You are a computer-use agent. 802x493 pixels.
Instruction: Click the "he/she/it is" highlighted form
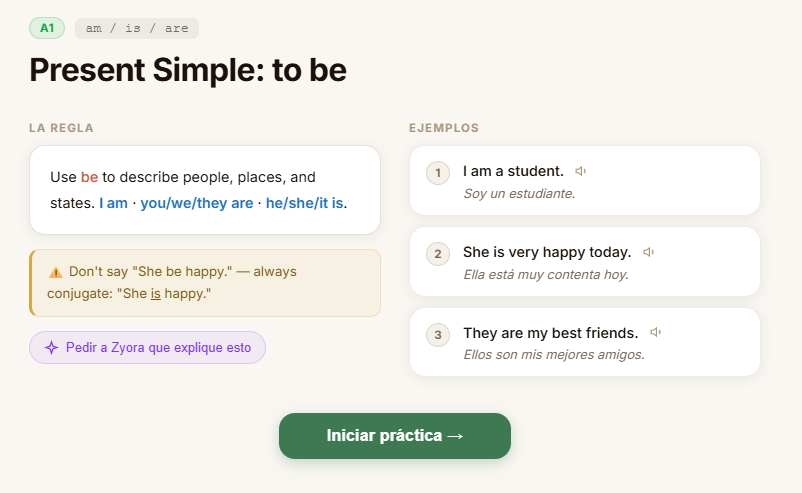click(304, 203)
